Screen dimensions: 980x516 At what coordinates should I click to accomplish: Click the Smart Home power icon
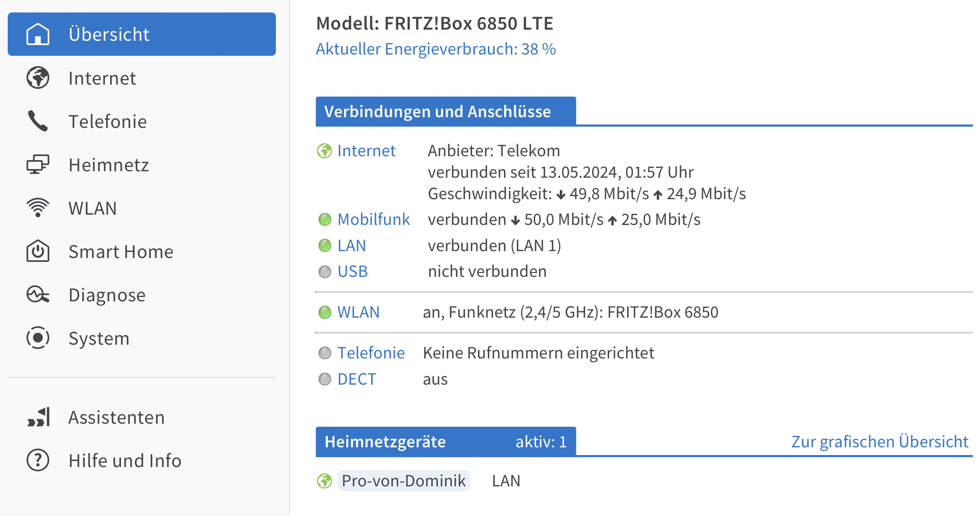38,251
